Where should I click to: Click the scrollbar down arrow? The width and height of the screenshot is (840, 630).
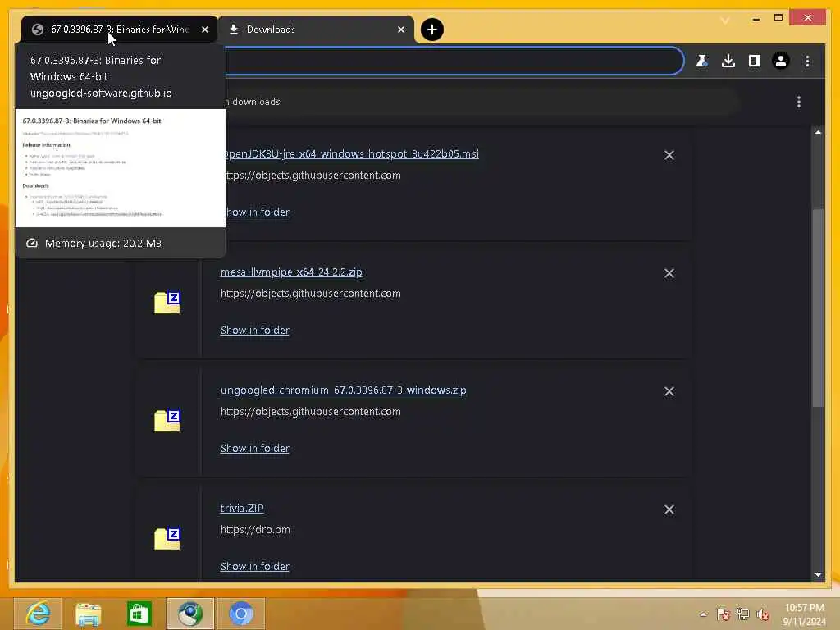[x=818, y=575]
